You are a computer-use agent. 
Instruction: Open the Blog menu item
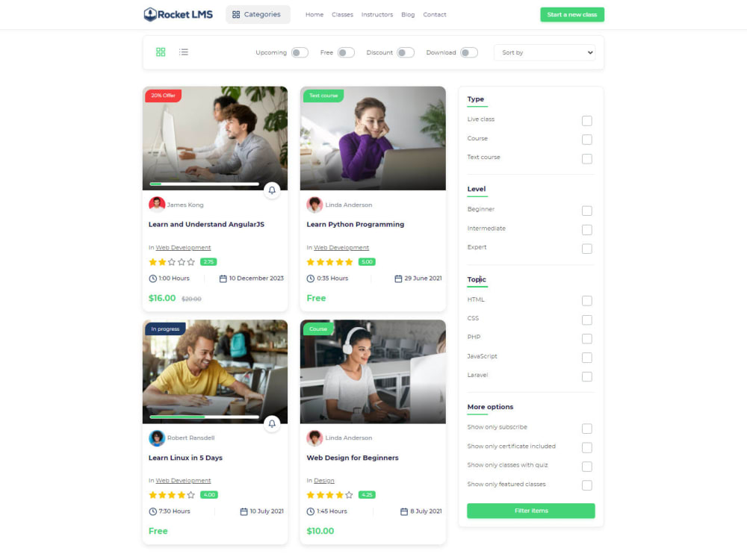(408, 14)
